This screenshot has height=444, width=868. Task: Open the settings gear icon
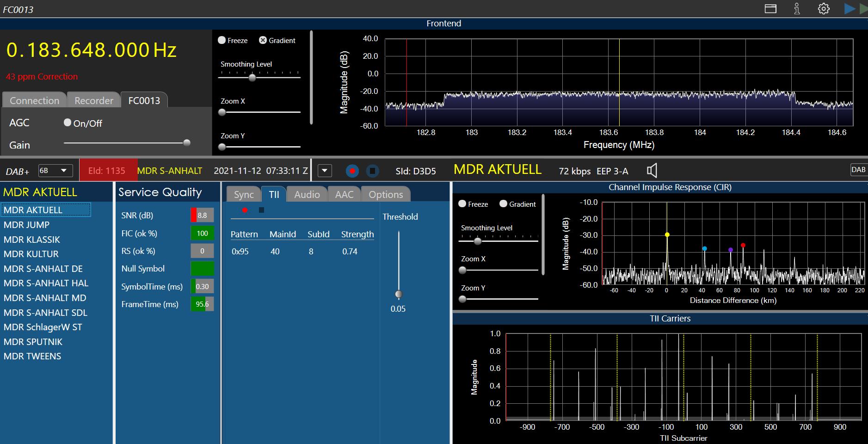click(824, 9)
